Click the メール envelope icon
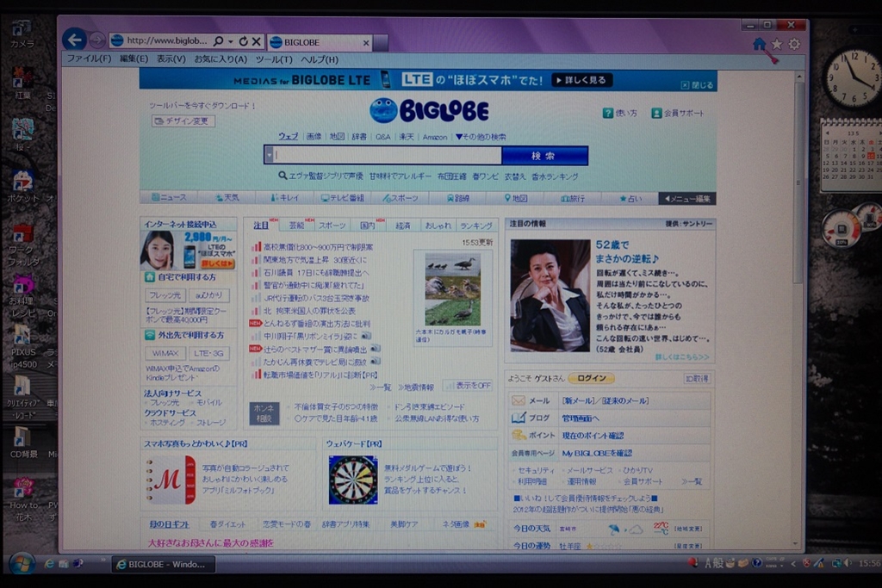 coord(518,401)
